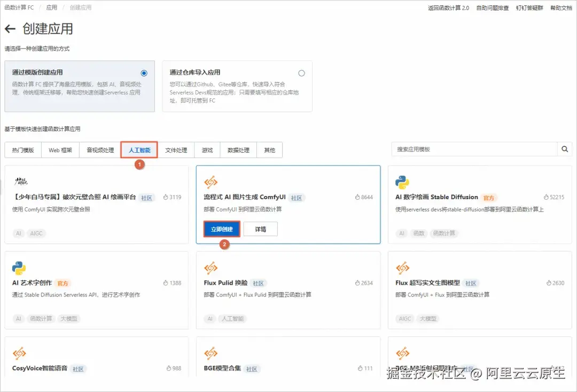This screenshot has width=577, height=392.
Task: Switch to the Web 框架 tab
Action: point(60,150)
